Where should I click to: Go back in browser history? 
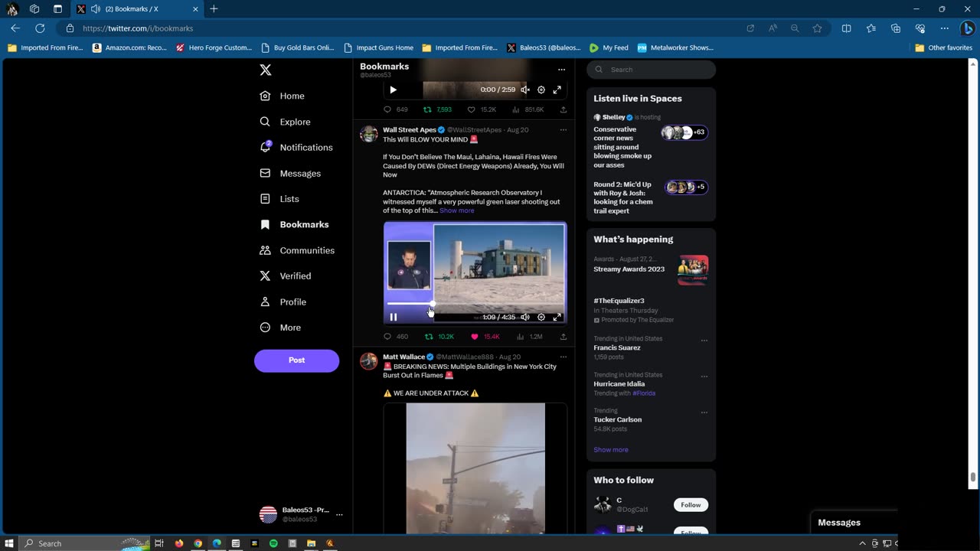click(15, 28)
